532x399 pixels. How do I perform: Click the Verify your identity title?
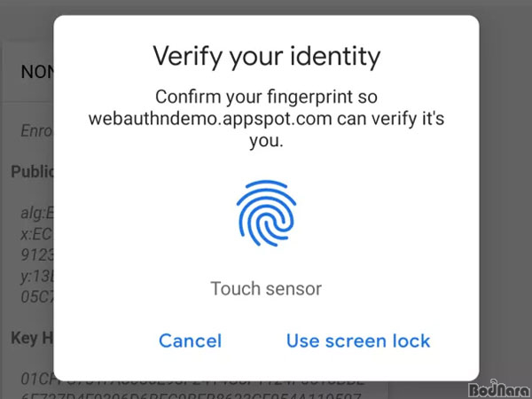(x=267, y=57)
